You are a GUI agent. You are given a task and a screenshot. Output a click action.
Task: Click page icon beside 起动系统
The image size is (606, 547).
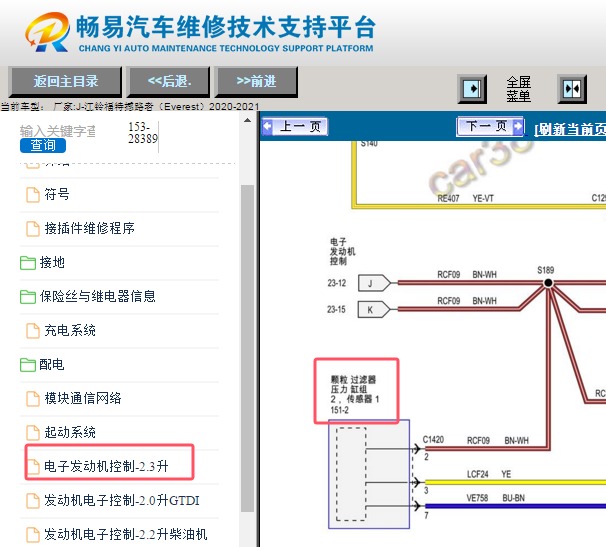tap(33, 433)
